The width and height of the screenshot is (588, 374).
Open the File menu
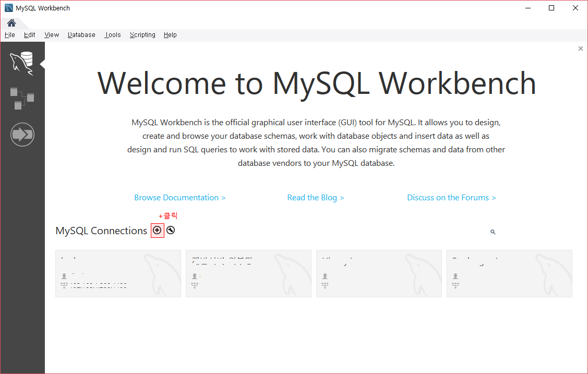pos(10,35)
